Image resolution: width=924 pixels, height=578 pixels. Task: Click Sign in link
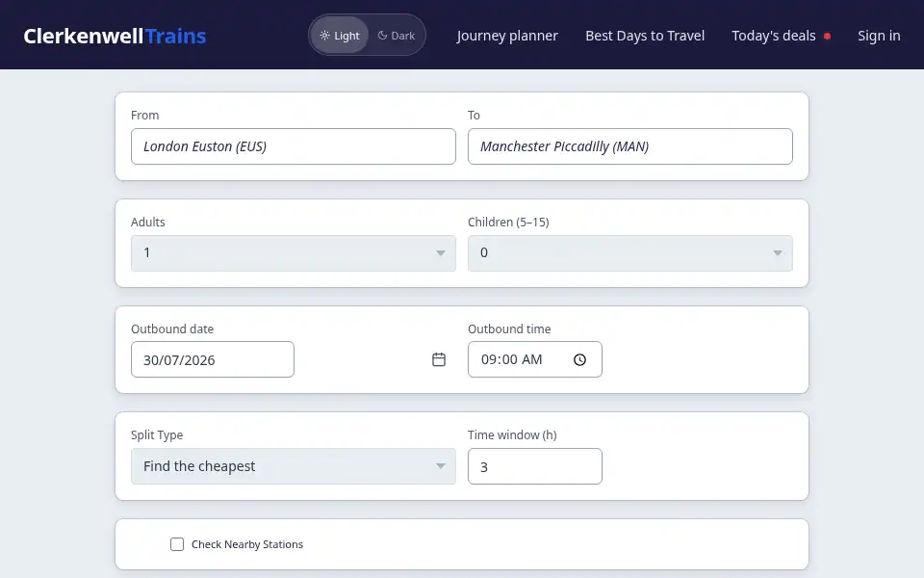(879, 36)
